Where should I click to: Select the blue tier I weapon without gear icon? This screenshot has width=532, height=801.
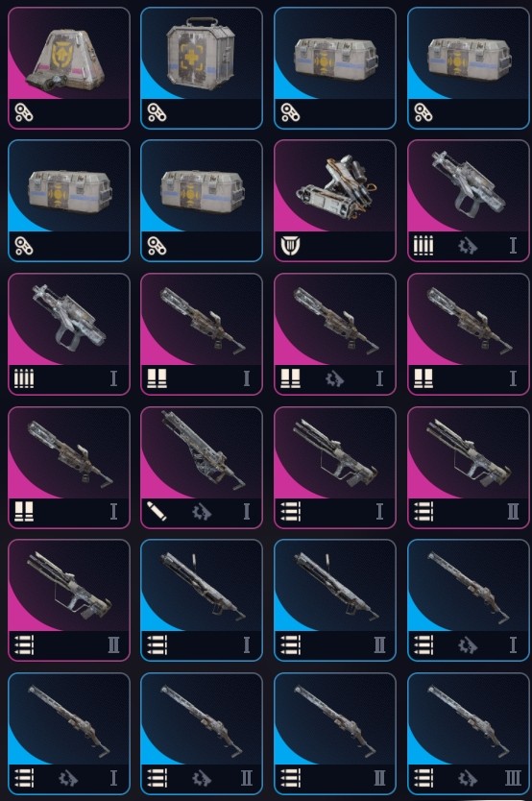pyautogui.click(x=202, y=600)
